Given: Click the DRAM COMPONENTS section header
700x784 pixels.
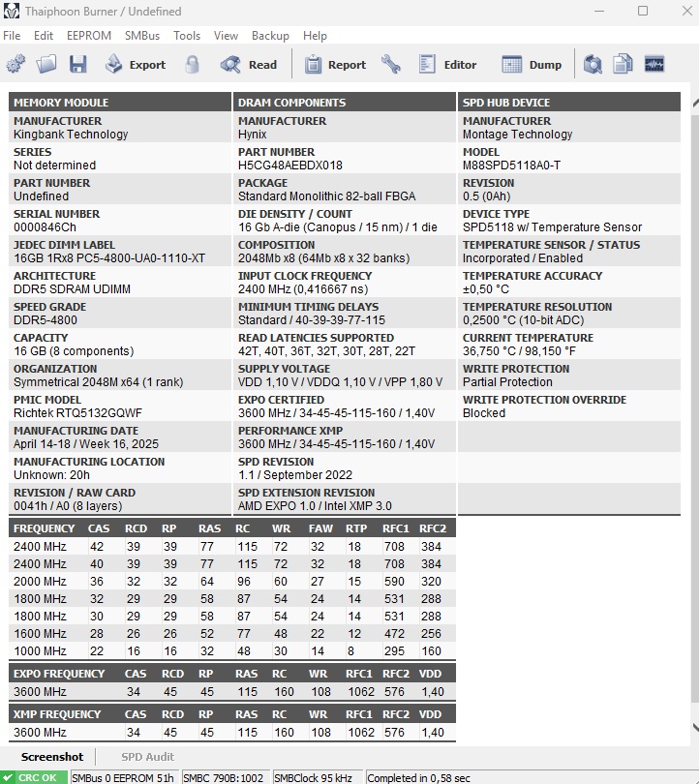Looking at the screenshot, I should click(x=345, y=102).
